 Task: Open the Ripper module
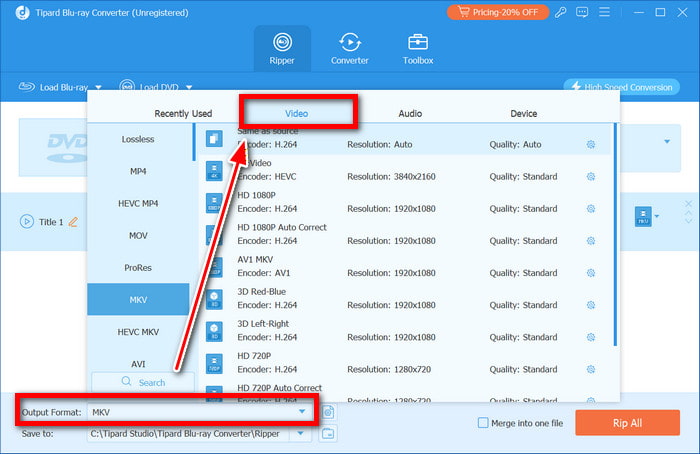point(281,48)
